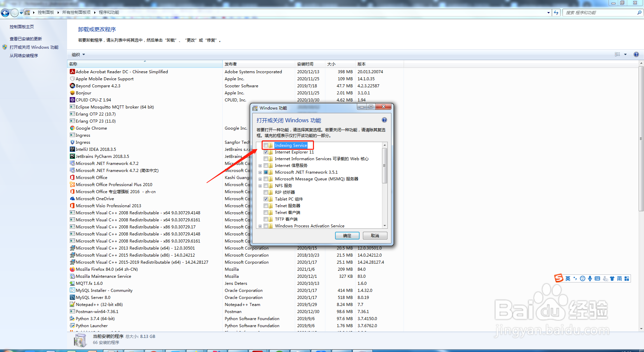Check the Telnet 服务器 checkbox
The height and width of the screenshot is (352, 644).
(x=266, y=206)
